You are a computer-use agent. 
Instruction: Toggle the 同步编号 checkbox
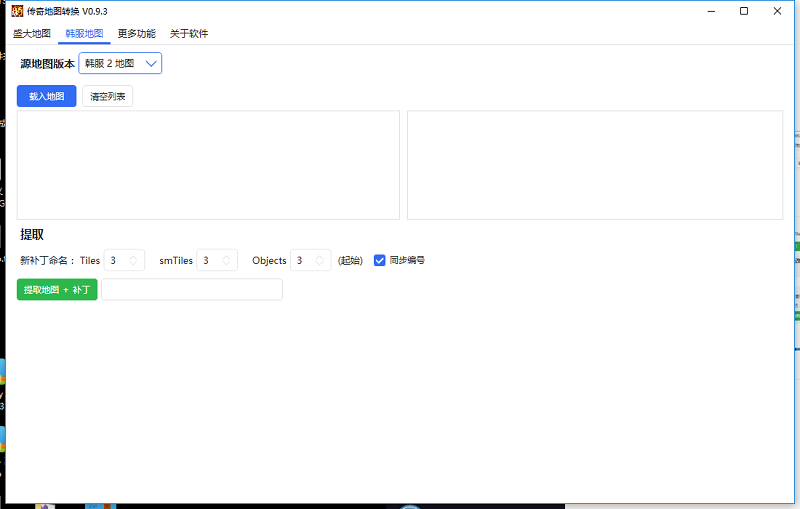pos(380,261)
